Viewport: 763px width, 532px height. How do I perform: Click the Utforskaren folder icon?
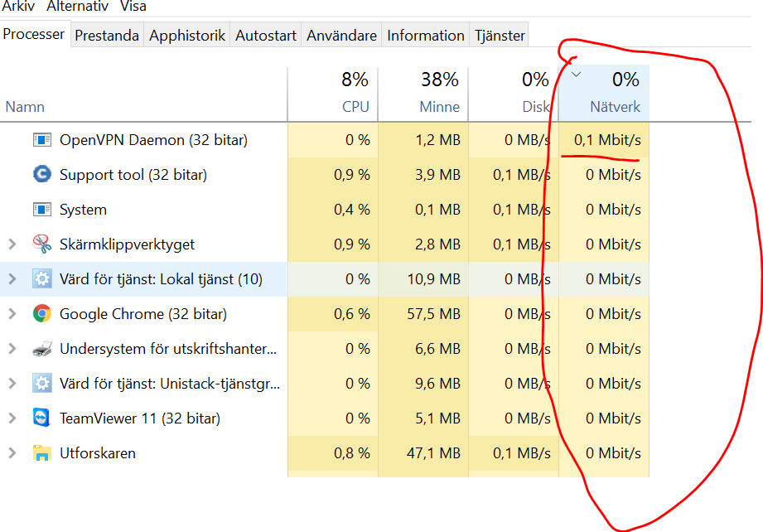point(41,453)
